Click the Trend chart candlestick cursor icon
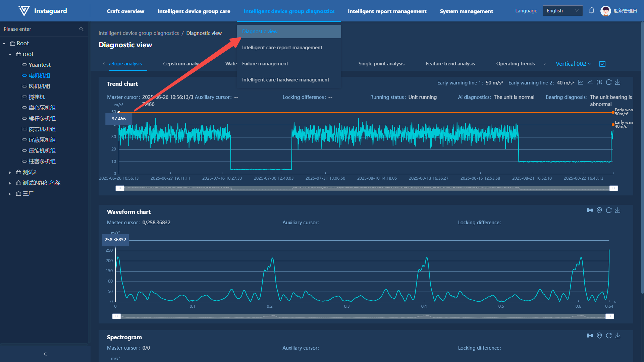Image resolution: width=644 pixels, height=362 pixels. pos(599,82)
